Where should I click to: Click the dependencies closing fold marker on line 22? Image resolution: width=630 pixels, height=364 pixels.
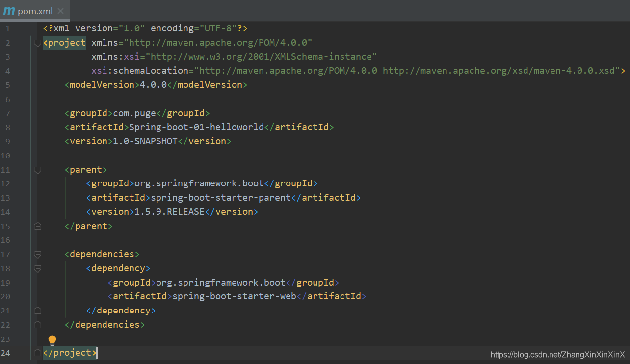tap(38, 325)
